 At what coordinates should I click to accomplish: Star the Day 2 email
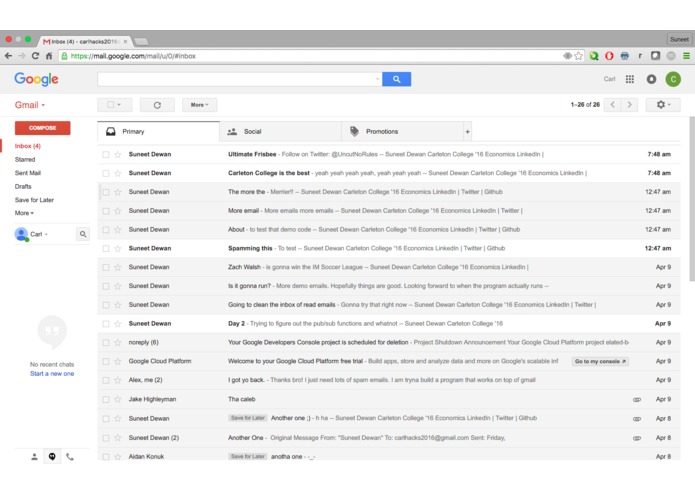pos(118,324)
